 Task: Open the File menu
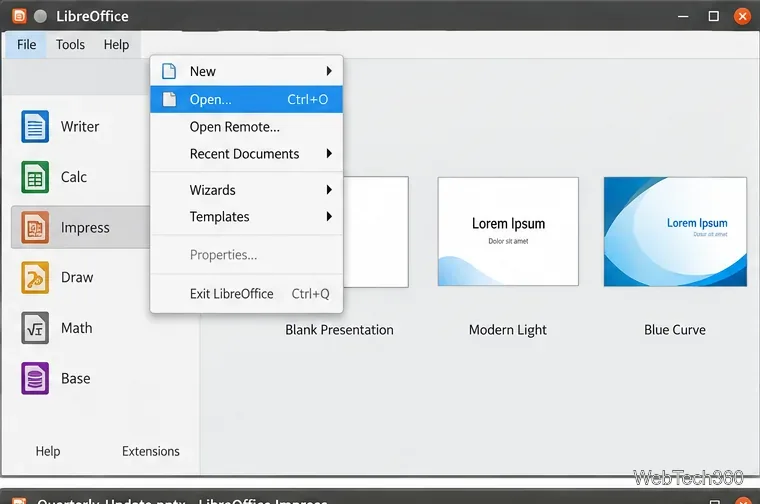pos(26,45)
